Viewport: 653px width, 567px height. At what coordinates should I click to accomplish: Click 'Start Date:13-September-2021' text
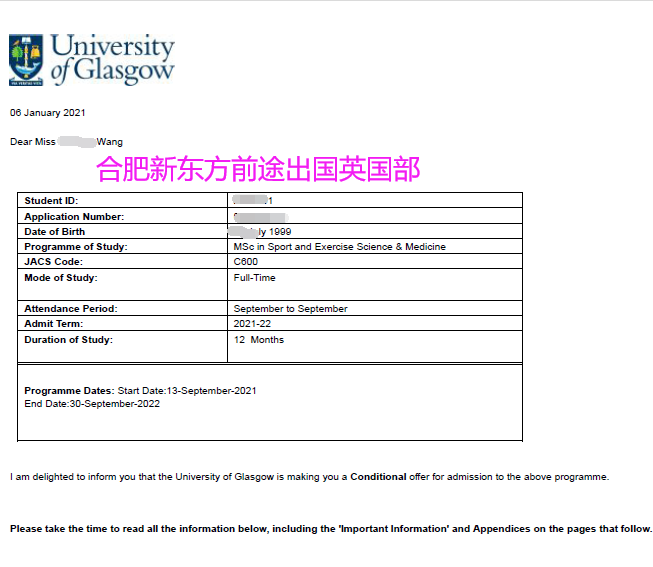[x=187, y=391]
